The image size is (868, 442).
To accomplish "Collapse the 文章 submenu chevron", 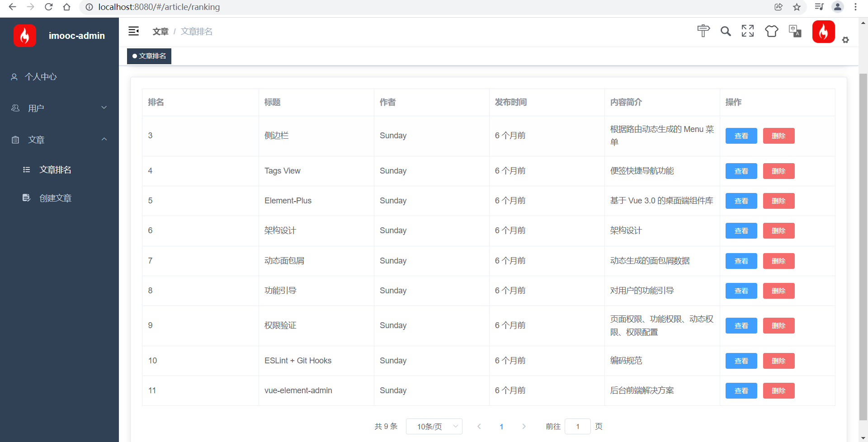I will point(104,139).
